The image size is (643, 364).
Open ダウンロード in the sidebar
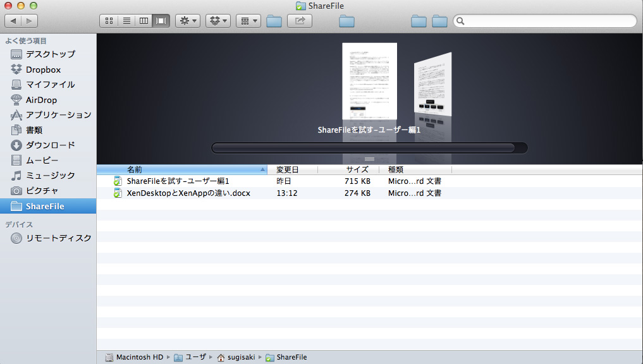[x=49, y=145]
